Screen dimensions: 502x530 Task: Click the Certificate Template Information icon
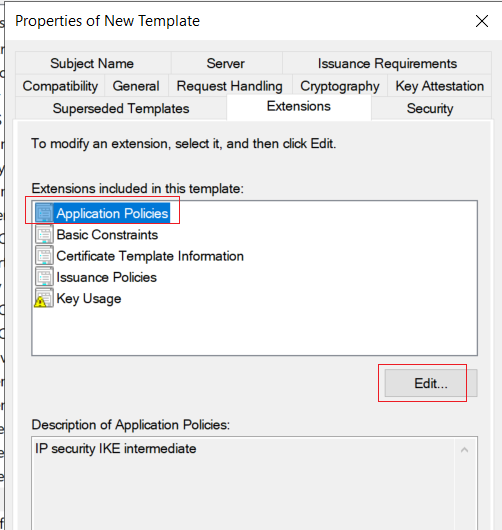point(44,256)
